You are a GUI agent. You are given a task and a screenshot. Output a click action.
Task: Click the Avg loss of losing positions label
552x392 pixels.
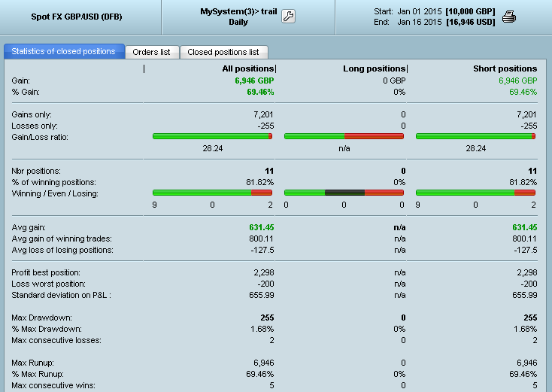tap(62, 250)
